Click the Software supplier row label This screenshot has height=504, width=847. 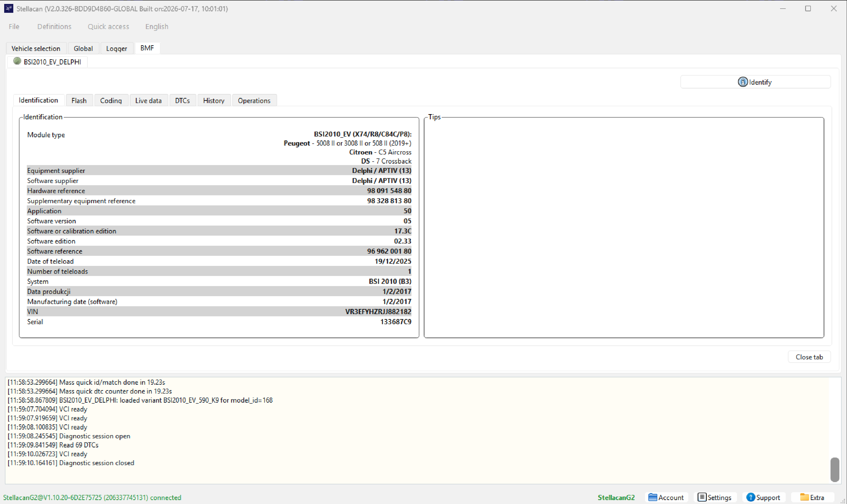coord(53,181)
